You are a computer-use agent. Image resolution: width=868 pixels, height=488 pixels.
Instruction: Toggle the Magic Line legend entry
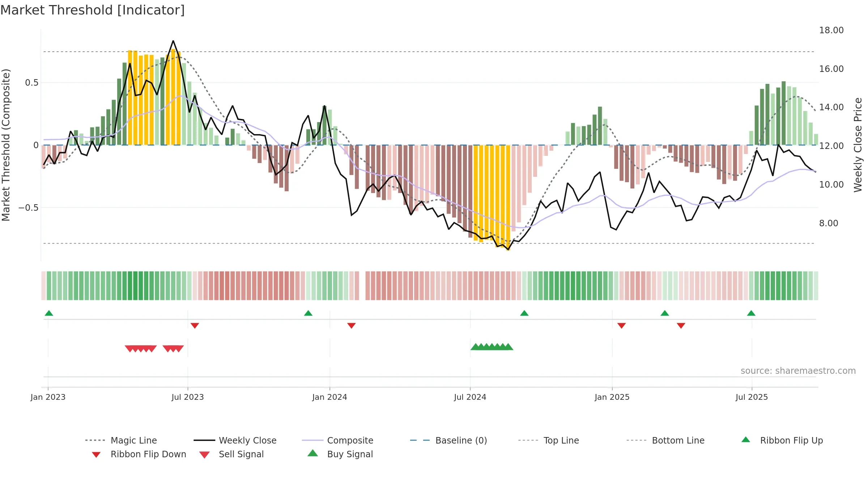121,440
